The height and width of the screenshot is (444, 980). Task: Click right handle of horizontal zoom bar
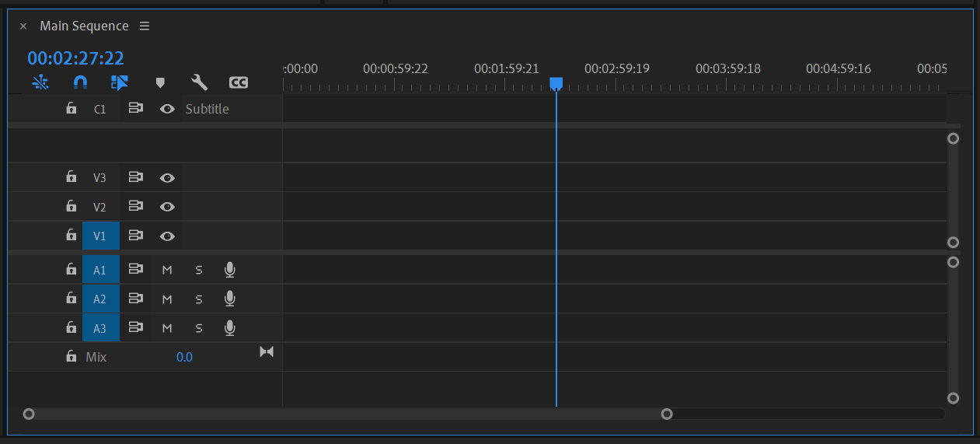[667, 414]
